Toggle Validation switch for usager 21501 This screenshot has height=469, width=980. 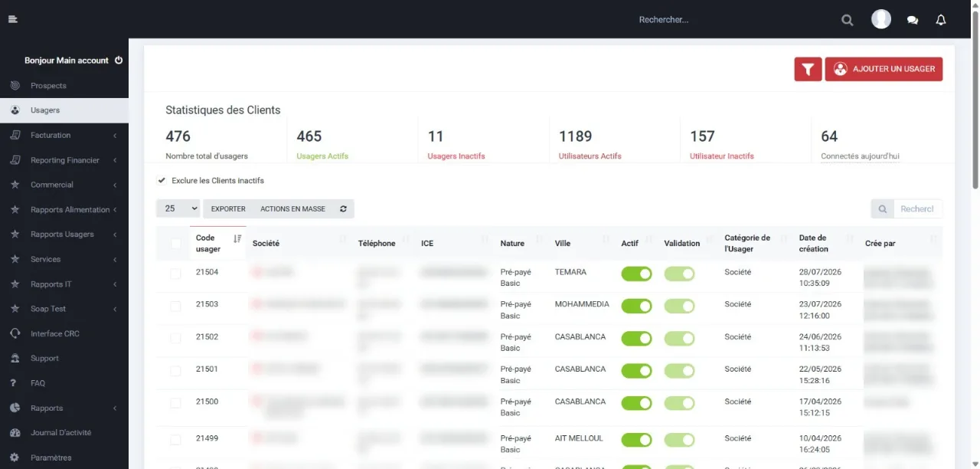[679, 370]
